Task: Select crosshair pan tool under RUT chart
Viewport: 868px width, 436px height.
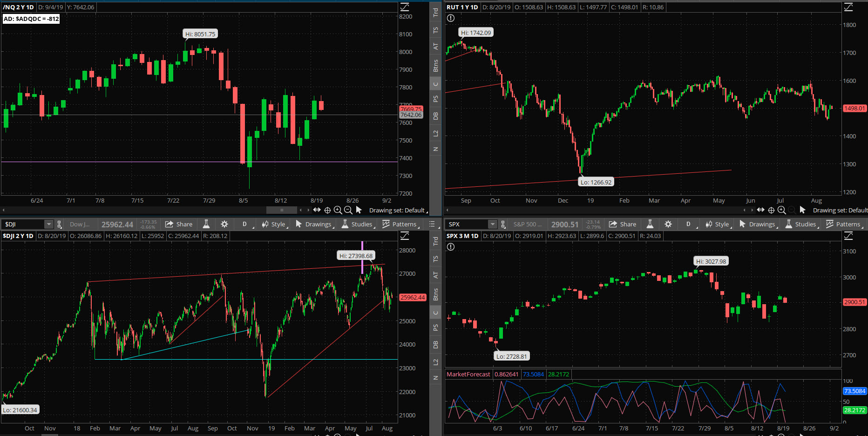Action: (x=771, y=210)
